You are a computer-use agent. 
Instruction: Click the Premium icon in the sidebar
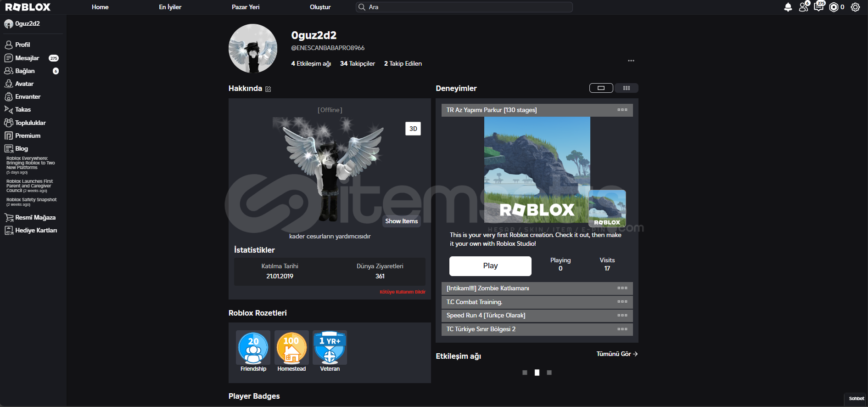coord(8,136)
